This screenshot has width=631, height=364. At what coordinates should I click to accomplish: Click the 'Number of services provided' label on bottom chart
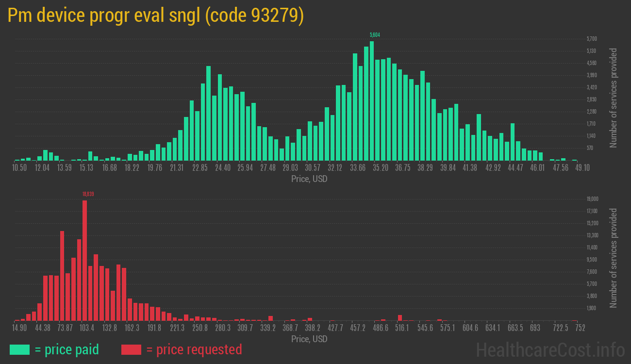pyautogui.click(x=614, y=258)
